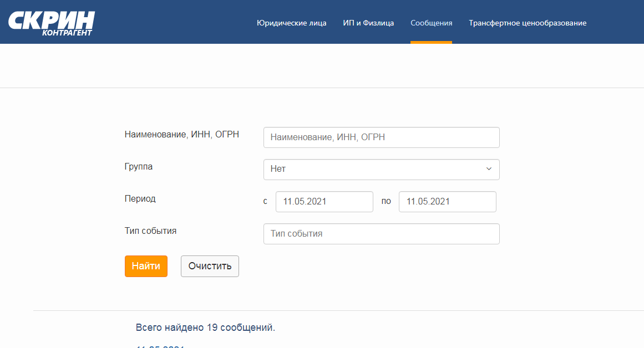Open Трансфертное ценообразование in the navigation
644x348 pixels.
click(527, 23)
